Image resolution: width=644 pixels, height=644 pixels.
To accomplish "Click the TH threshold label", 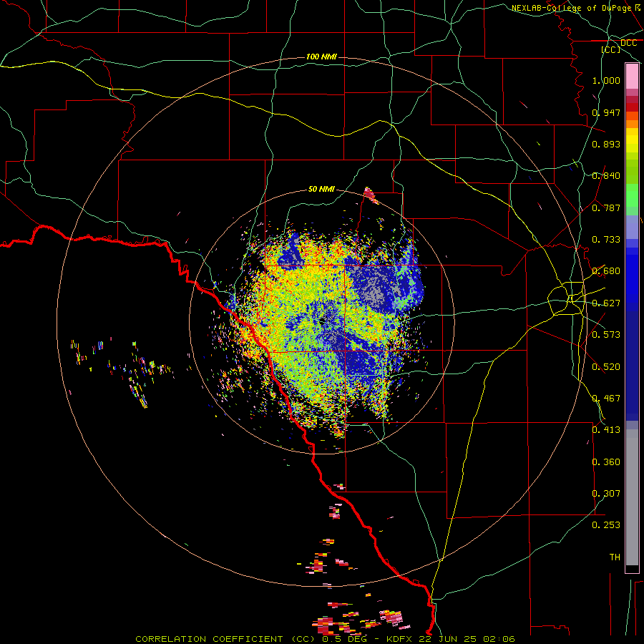I will coord(615,557).
